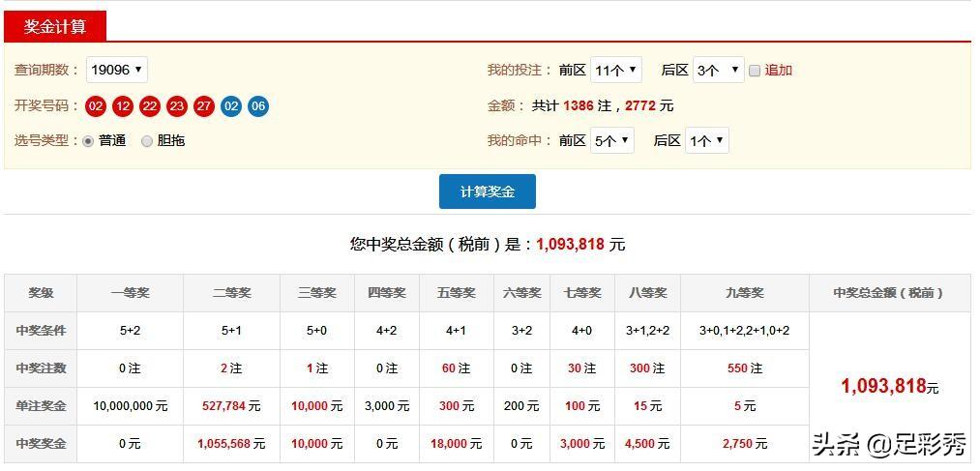Enable the 追加 checkbox
The height and width of the screenshot is (471, 980).
coord(755,71)
